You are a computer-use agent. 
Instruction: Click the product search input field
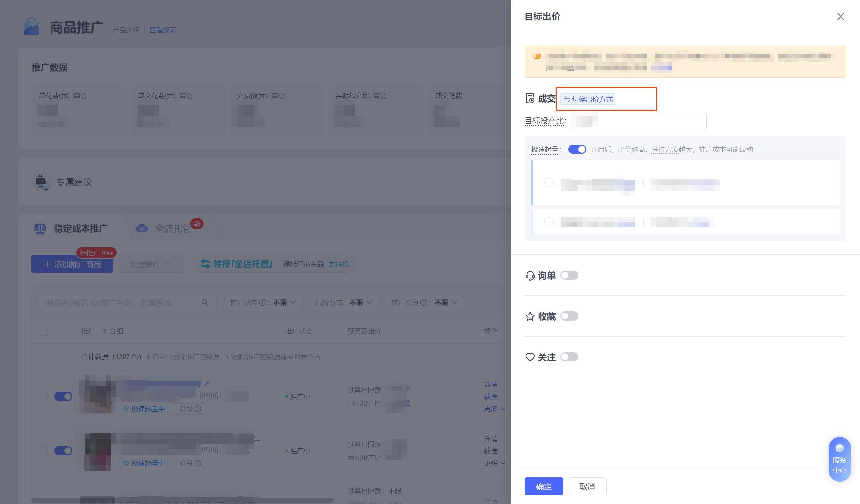pyautogui.click(x=127, y=302)
